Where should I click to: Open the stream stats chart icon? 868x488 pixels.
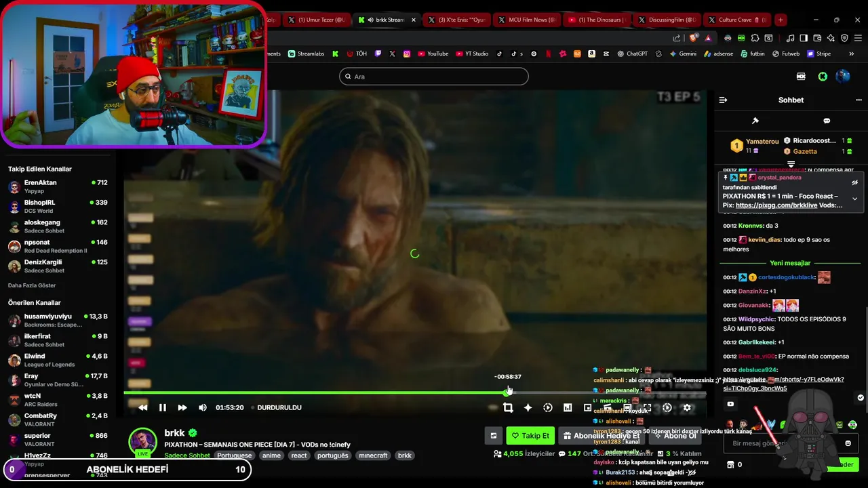[568, 407]
